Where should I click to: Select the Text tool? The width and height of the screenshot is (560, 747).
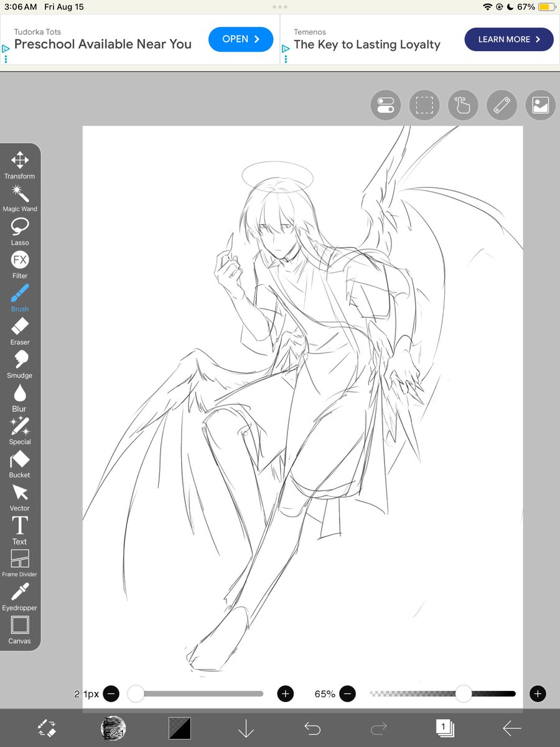tap(20, 530)
